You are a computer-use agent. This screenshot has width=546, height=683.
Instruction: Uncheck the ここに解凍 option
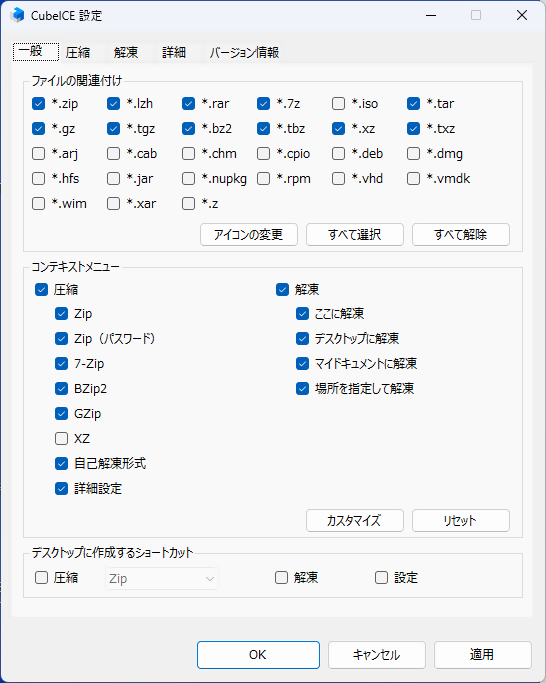click(302, 314)
